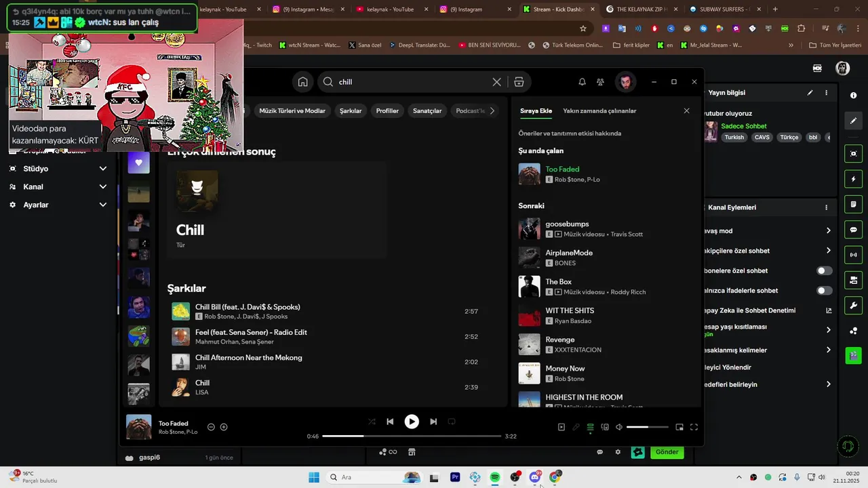Image resolution: width=868 pixels, height=488 pixels.
Task: Select the Sıraya Ekle tab
Action: click(536, 110)
